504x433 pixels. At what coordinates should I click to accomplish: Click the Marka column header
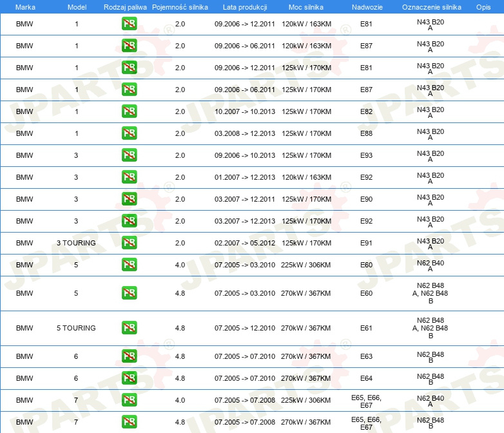25,7
